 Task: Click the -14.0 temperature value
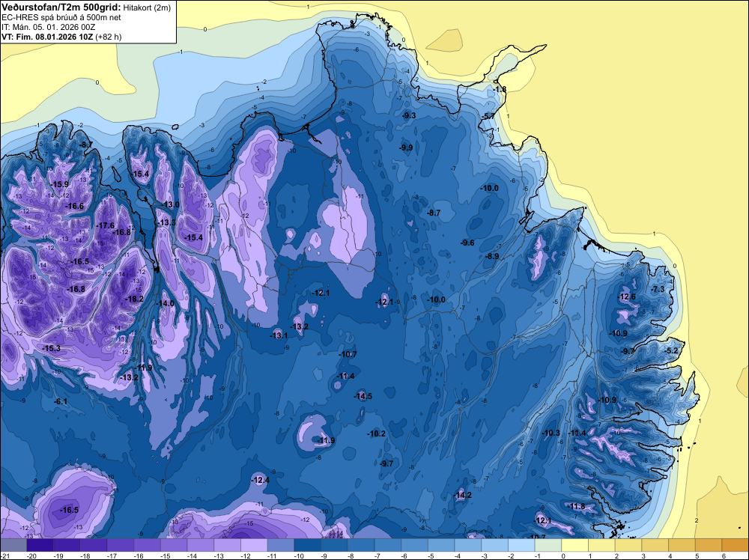[x=166, y=303]
